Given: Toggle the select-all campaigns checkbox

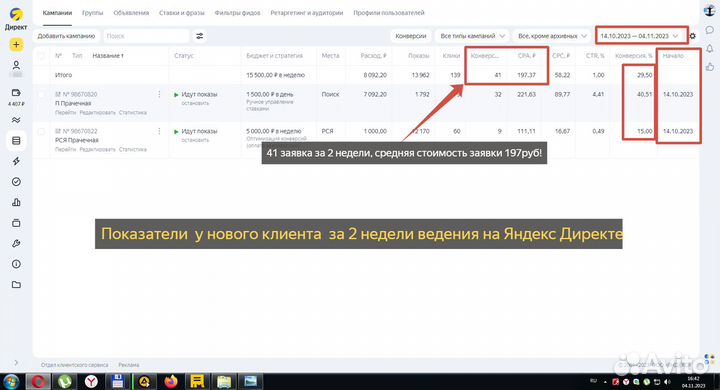Looking at the screenshot, I should pos(41,56).
